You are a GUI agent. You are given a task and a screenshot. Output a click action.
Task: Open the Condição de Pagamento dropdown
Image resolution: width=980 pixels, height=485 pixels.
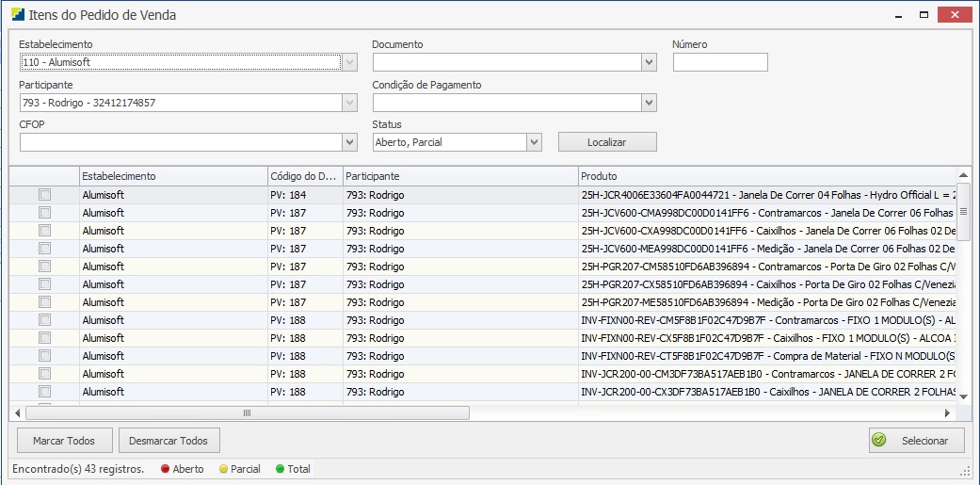point(649,102)
